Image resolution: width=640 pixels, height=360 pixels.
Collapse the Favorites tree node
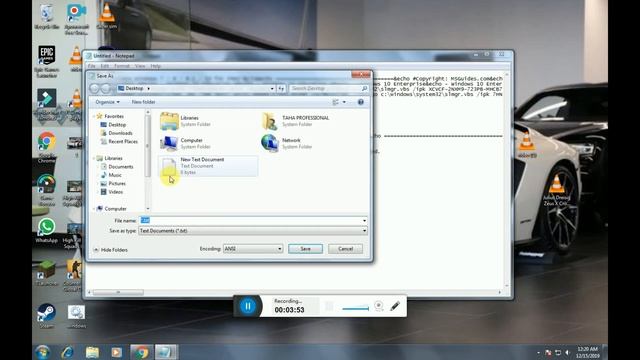tap(93, 116)
